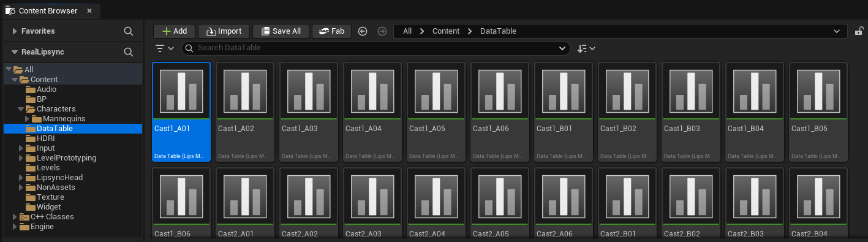Screen dimensions: 868x242
Task: Collapse the All tree node
Action: [x=9, y=70]
